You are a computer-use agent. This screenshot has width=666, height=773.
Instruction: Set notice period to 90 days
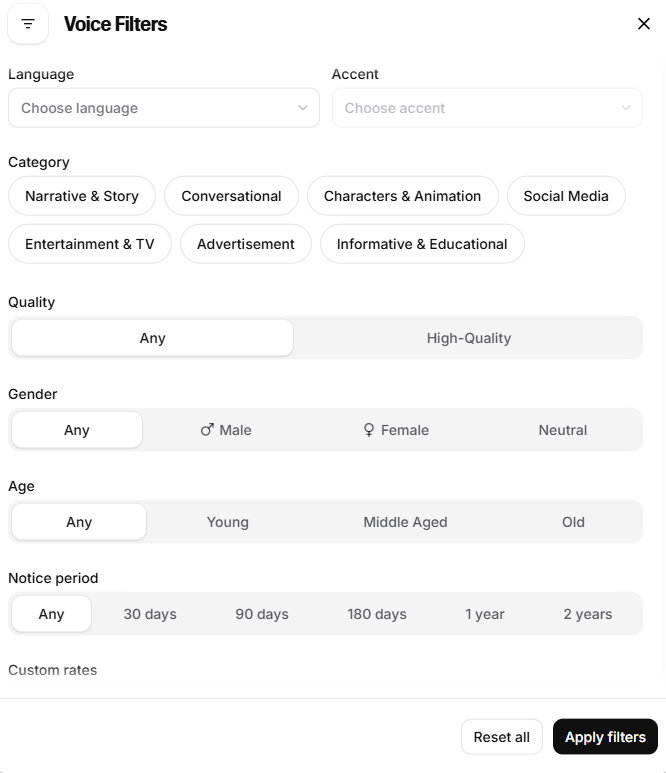point(262,614)
